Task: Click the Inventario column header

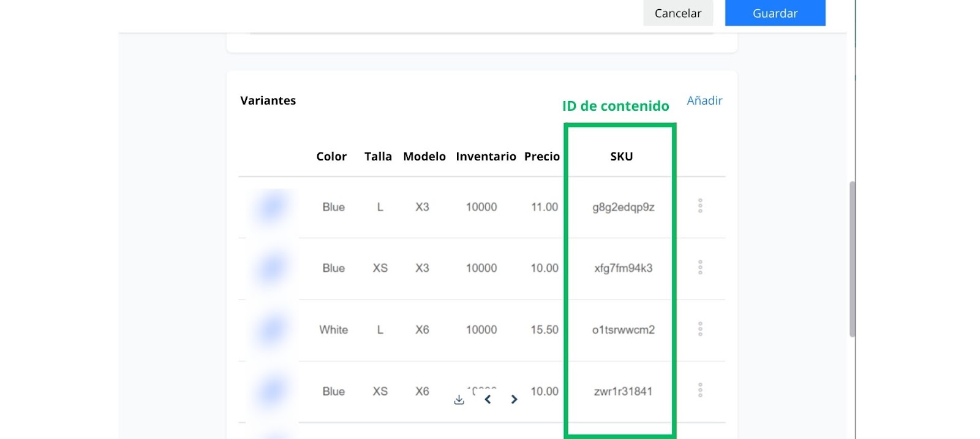Action: click(x=486, y=157)
